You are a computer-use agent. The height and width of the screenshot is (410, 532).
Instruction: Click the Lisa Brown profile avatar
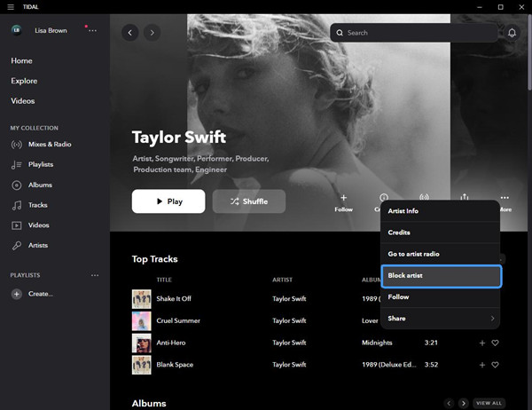click(16, 30)
